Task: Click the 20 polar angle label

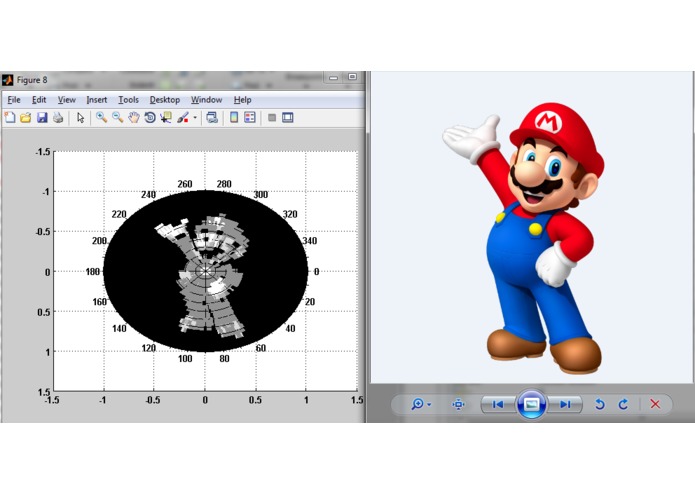Action: pyautogui.click(x=310, y=302)
